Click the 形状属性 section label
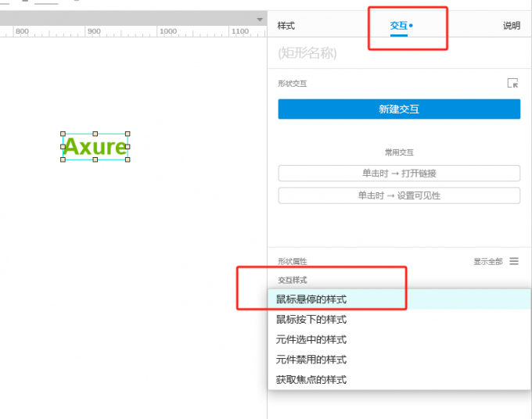 click(x=292, y=261)
